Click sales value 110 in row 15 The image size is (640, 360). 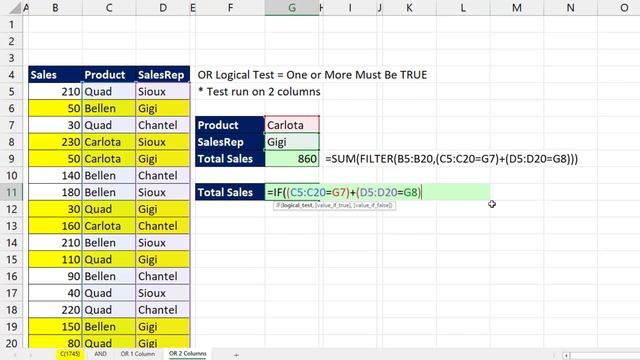55,260
